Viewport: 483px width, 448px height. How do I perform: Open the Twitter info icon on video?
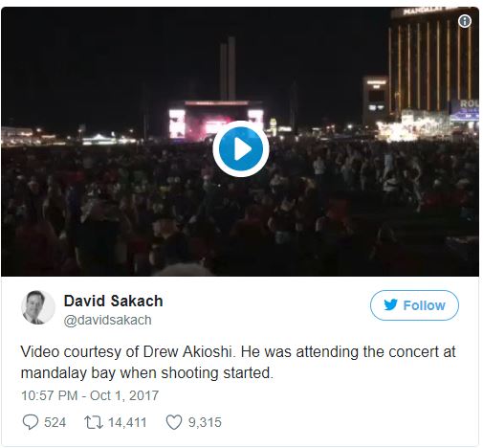click(465, 21)
